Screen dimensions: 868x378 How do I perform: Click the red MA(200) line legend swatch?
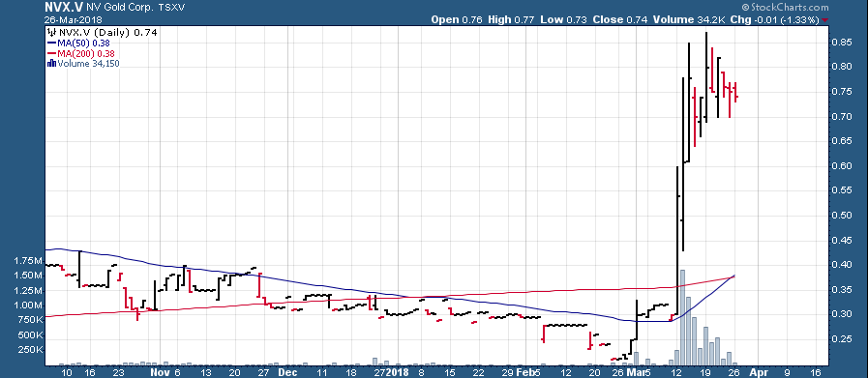51,53
